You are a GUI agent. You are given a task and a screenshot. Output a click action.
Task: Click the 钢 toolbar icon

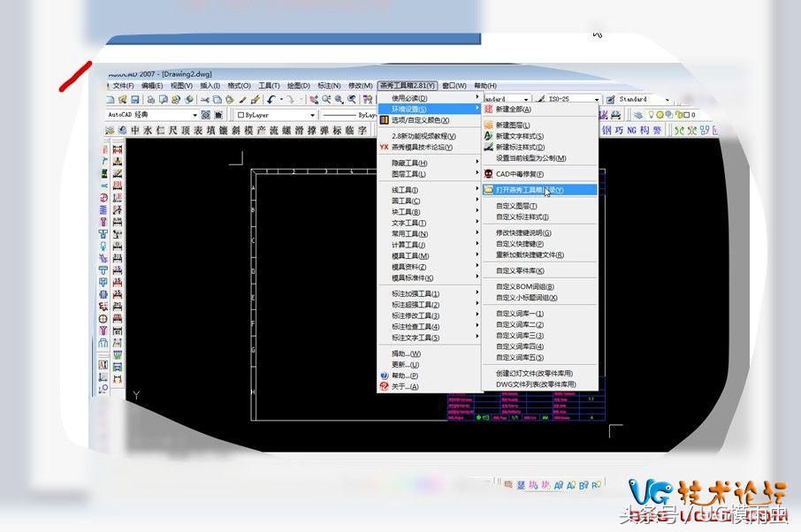[606, 130]
